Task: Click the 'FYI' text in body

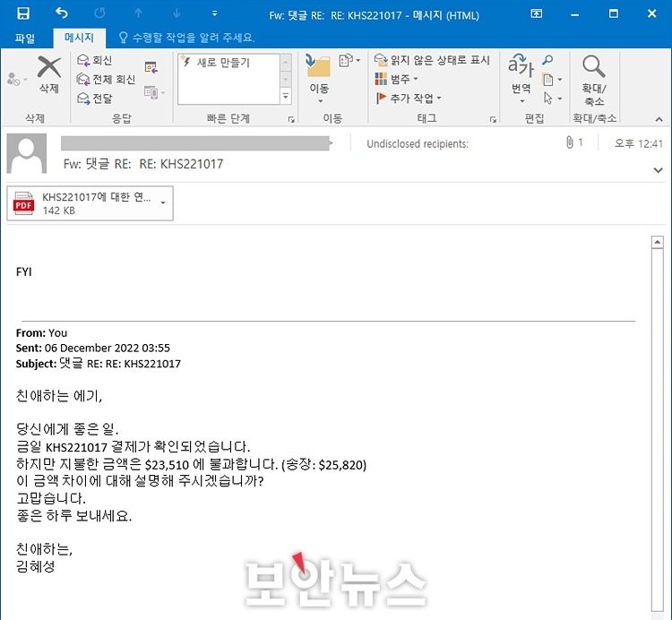Action: click(x=24, y=272)
